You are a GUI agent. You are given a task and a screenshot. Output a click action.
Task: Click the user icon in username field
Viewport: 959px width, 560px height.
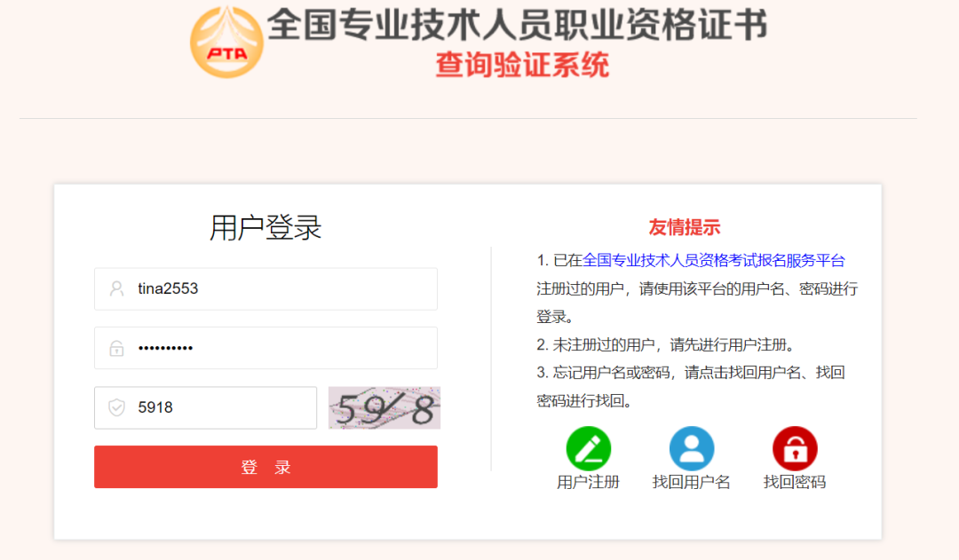tap(117, 288)
